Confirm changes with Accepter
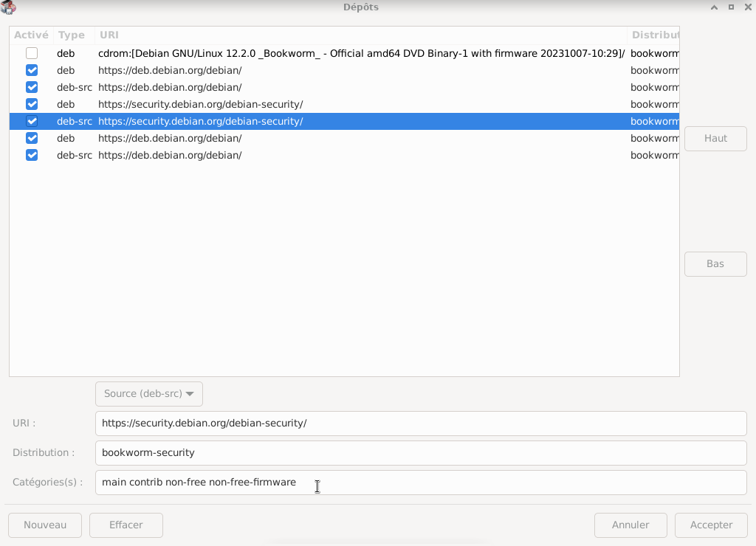The width and height of the screenshot is (756, 546). pyautogui.click(x=711, y=525)
